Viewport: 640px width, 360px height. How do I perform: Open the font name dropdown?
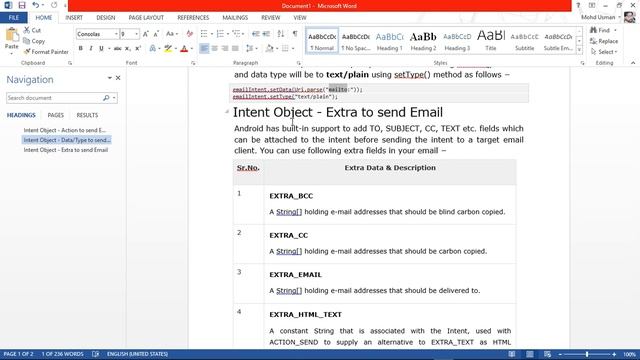116,34
